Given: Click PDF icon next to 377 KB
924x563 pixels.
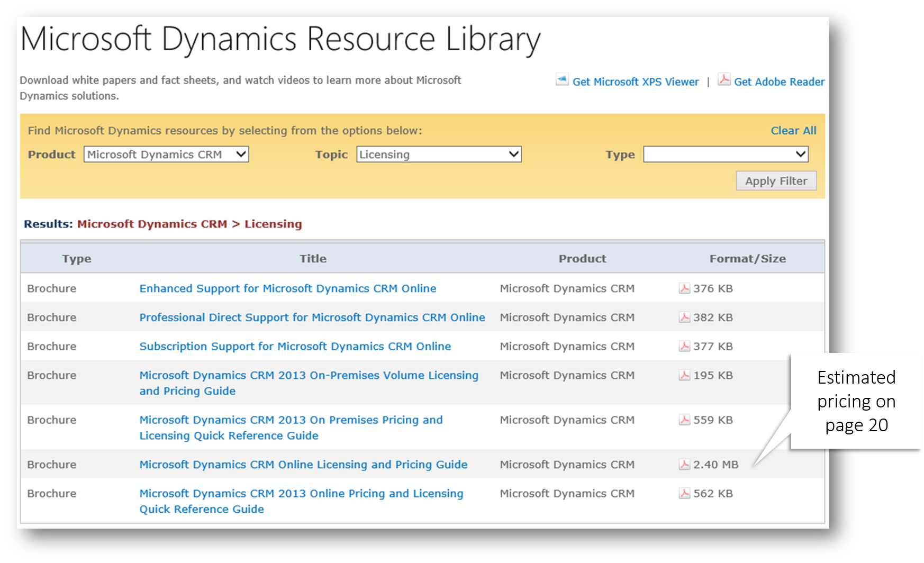Looking at the screenshot, I should 684,346.
